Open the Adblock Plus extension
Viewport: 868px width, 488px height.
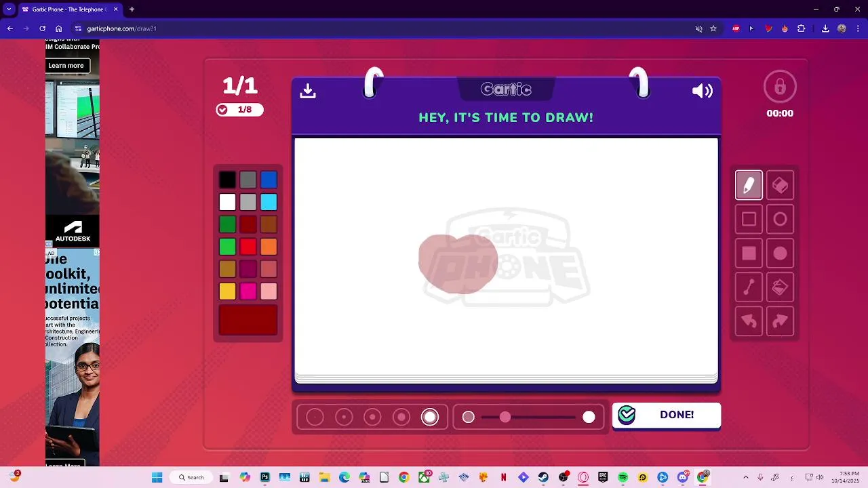736,28
